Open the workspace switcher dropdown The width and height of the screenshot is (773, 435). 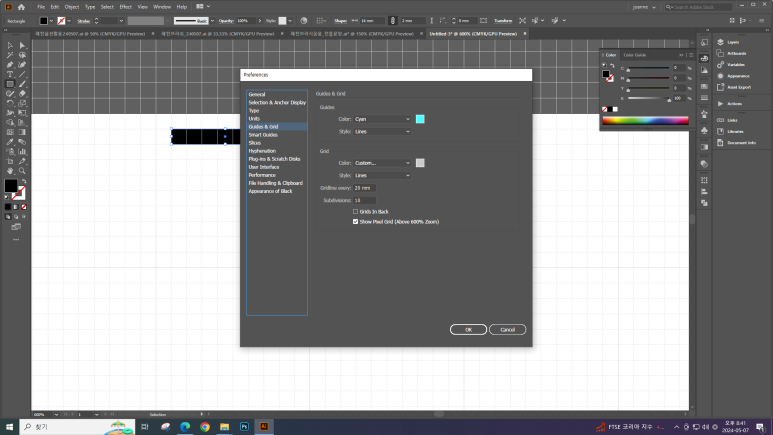pos(203,6)
